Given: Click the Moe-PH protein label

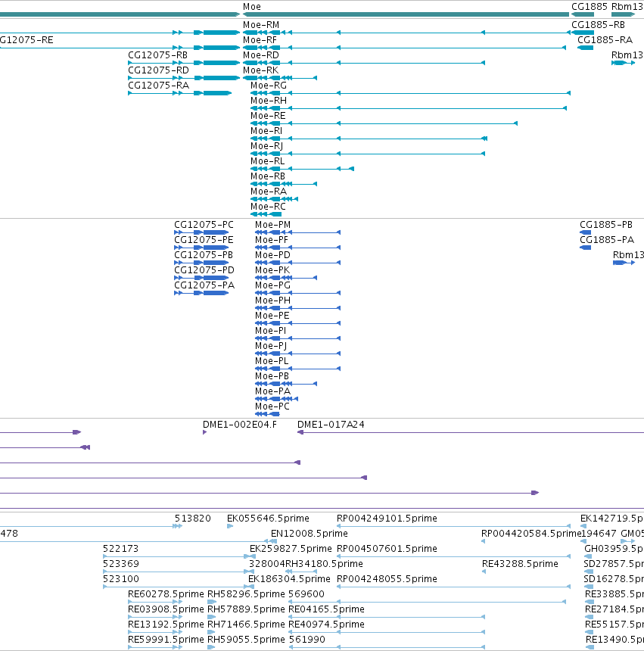Looking at the screenshot, I should click(x=272, y=301).
